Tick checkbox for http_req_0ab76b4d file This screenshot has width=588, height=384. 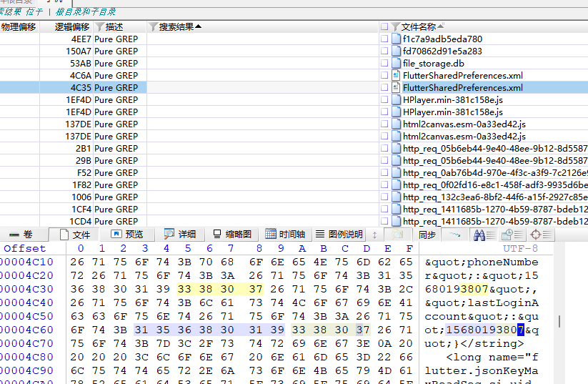point(384,172)
